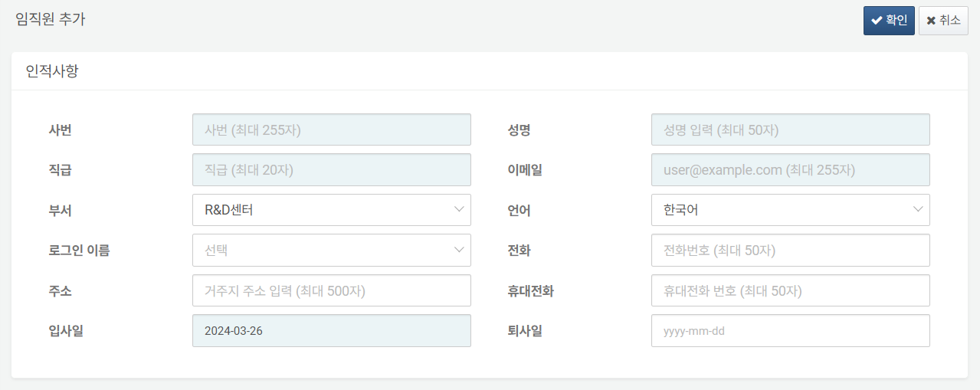
Task: Select the 전화번호 input field
Action: pyautogui.click(x=791, y=250)
